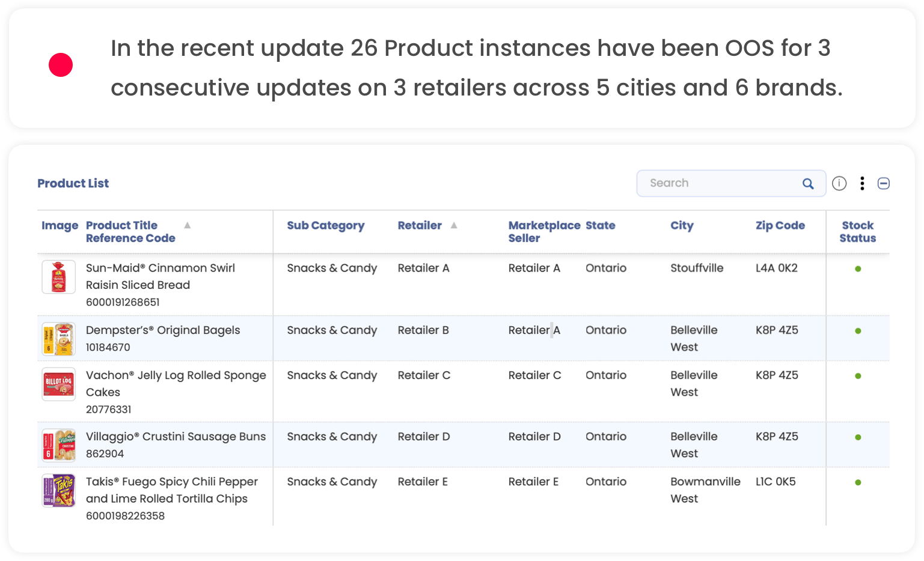Viewport: 924px width, 561px height.
Task: Click the Stock Status column header
Action: tap(858, 232)
